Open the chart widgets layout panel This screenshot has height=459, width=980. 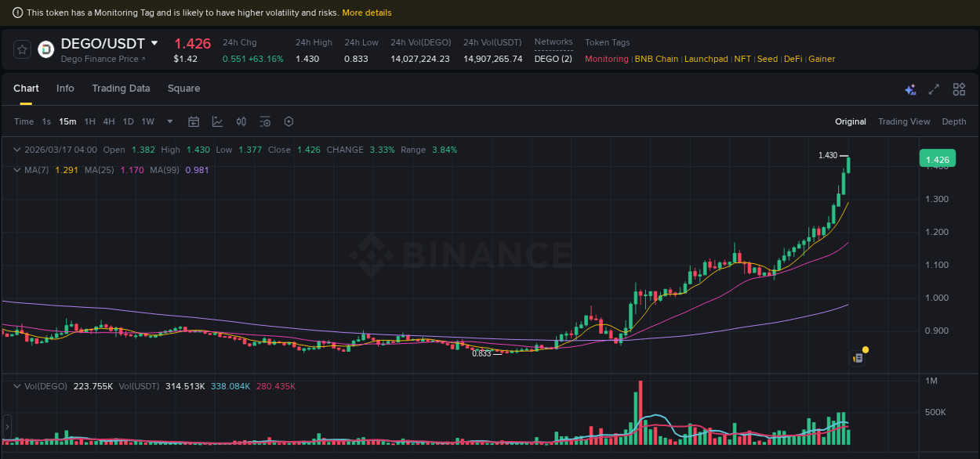958,89
